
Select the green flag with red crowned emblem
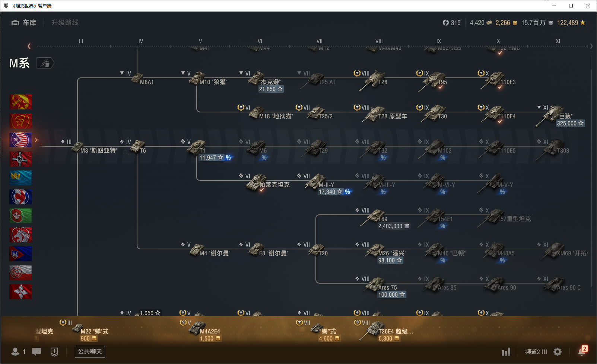click(20, 216)
